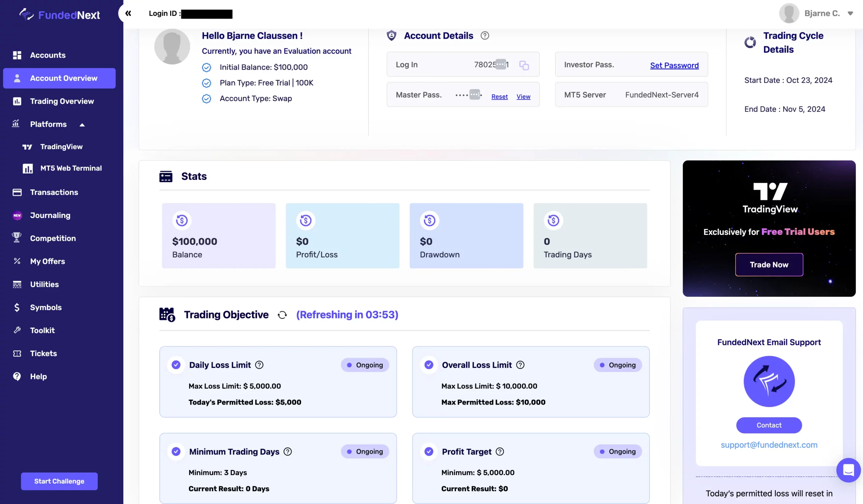Collapse the sidebar with the double-chevron arrow
Viewport: 863px width, 504px height.
click(x=128, y=13)
